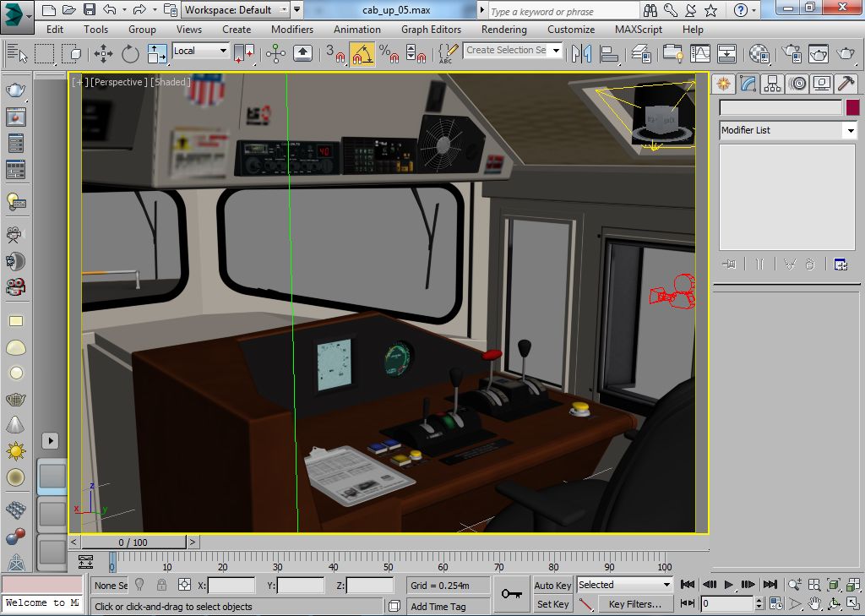Click the Mirror tool icon
865x616 pixels.
pyautogui.click(x=581, y=53)
